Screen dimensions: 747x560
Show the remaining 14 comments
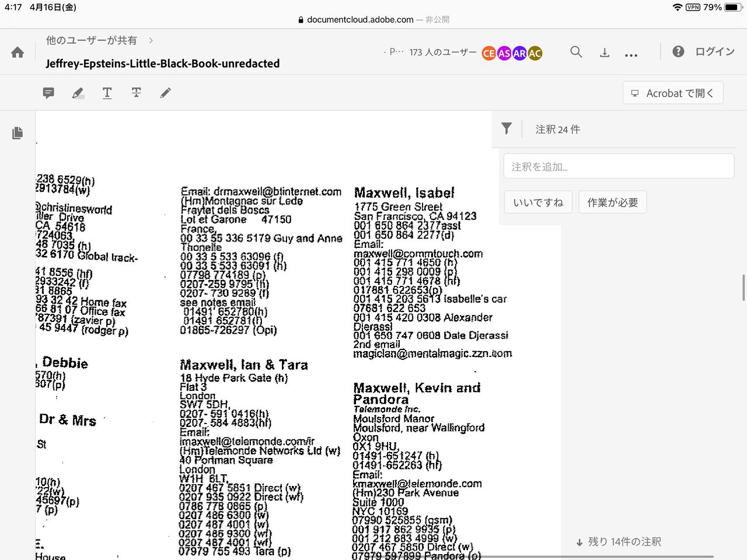click(x=619, y=542)
